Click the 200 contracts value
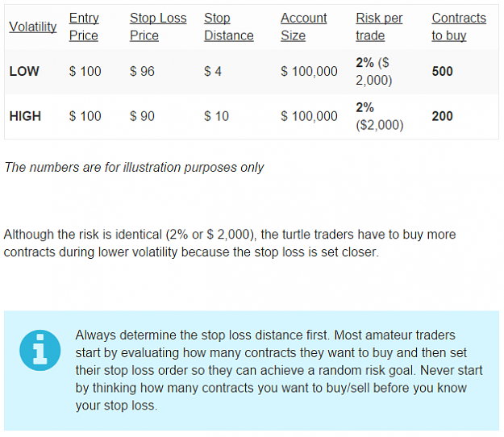504x437 pixels. coord(442,116)
